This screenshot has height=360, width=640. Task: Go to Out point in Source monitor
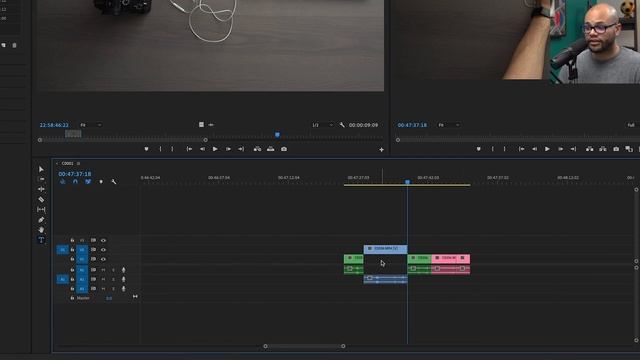click(241, 149)
